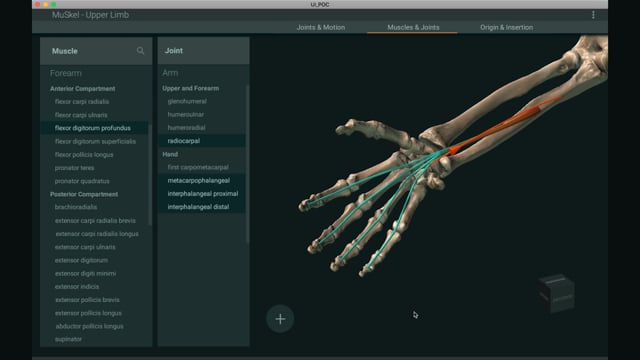Click the MuSkel - Upper Limb title
Image resolution: width=640 pixels, height=360 pixels.
point(90,15)
